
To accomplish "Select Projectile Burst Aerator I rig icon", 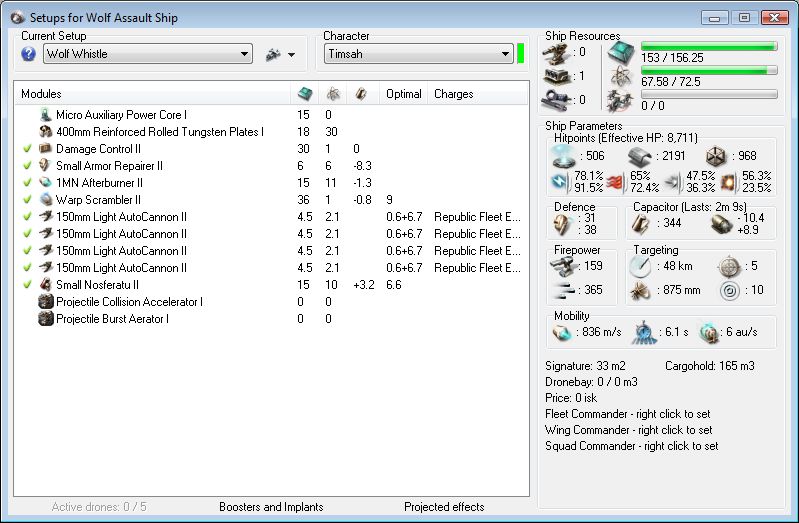I will pyautogui.click(x=46, y=319).
